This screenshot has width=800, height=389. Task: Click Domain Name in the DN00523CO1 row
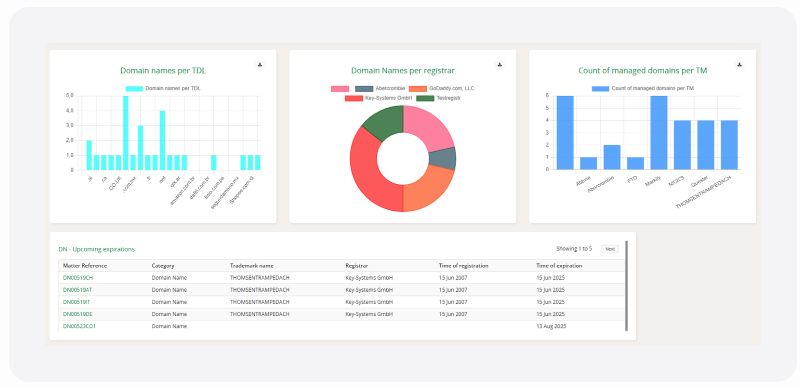click(169, 326)
